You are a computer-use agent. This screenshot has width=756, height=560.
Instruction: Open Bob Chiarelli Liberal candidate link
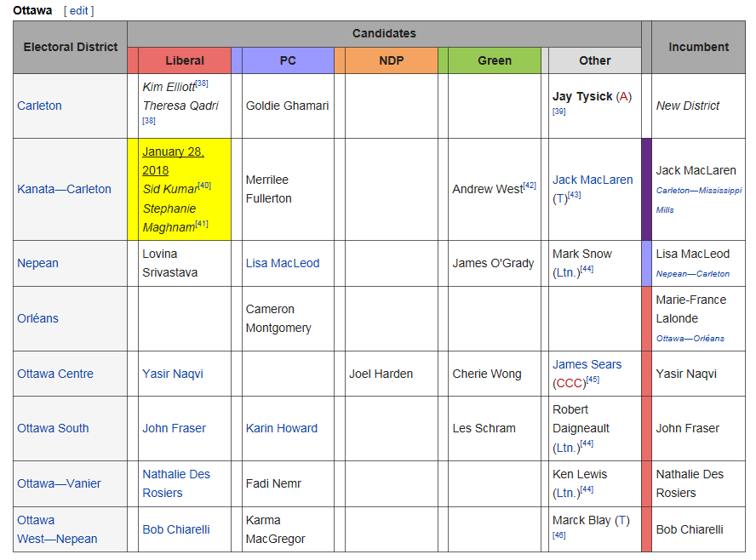(x=176, y=529)
